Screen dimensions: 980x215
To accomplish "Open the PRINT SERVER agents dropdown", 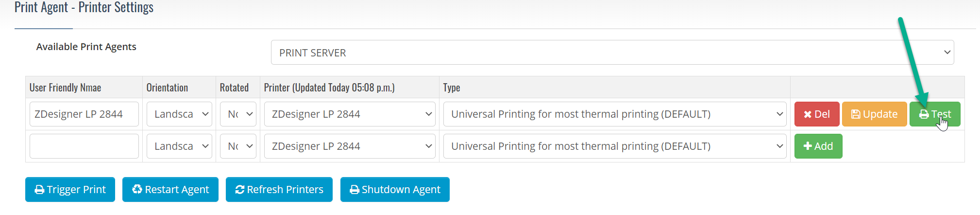I will pos(612,53).
